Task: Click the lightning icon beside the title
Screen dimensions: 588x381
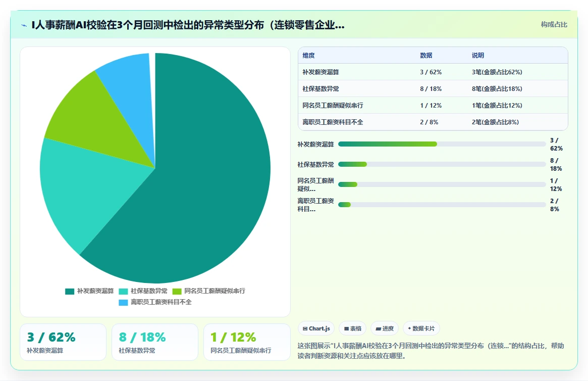Action: tap(24, 26)
